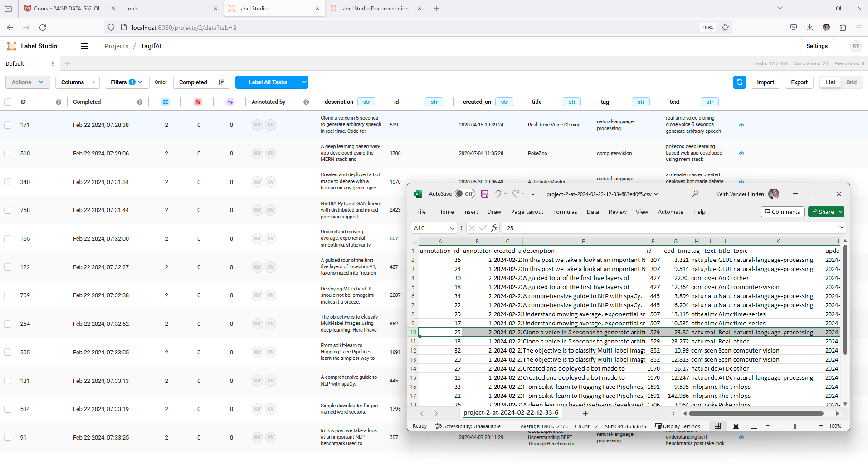
Task: Switch to Label Studio Documentation browser tab
Action: (x=374, y=8)
